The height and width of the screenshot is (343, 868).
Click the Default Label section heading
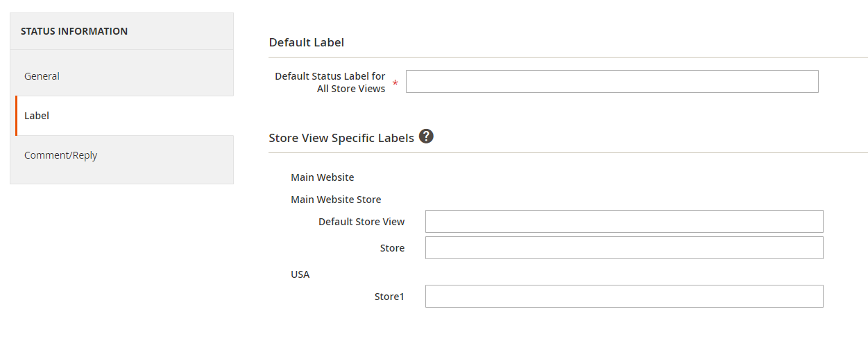(306, 42)
